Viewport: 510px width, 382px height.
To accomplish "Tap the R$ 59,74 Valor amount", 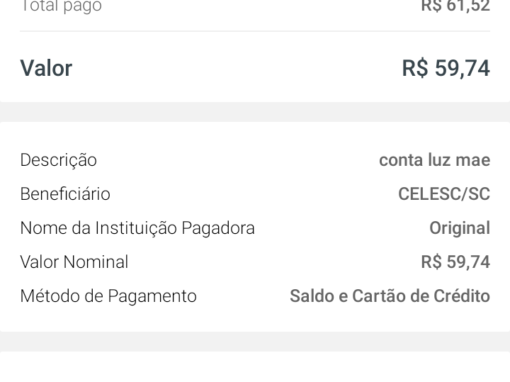I will point(446,68).
